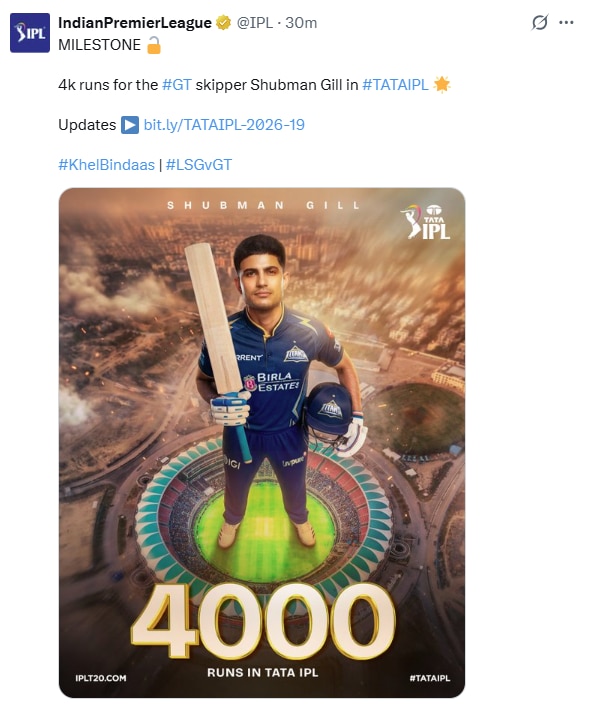Open the IndianPremierLeague display name
Viewport: 589px width, 704px height.
pyautogui.click(x=135, y=22)
